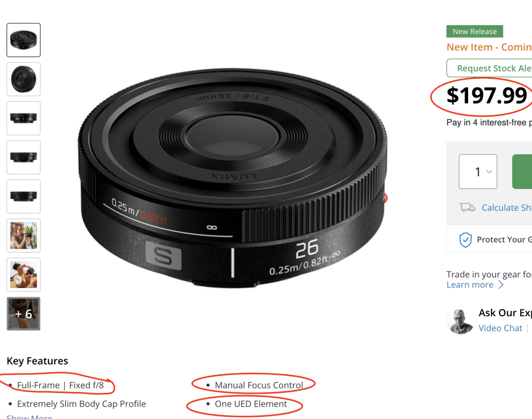532x419 pixels.
Task: Click the protection shield checkmark icon
Action: coord(465,240)
